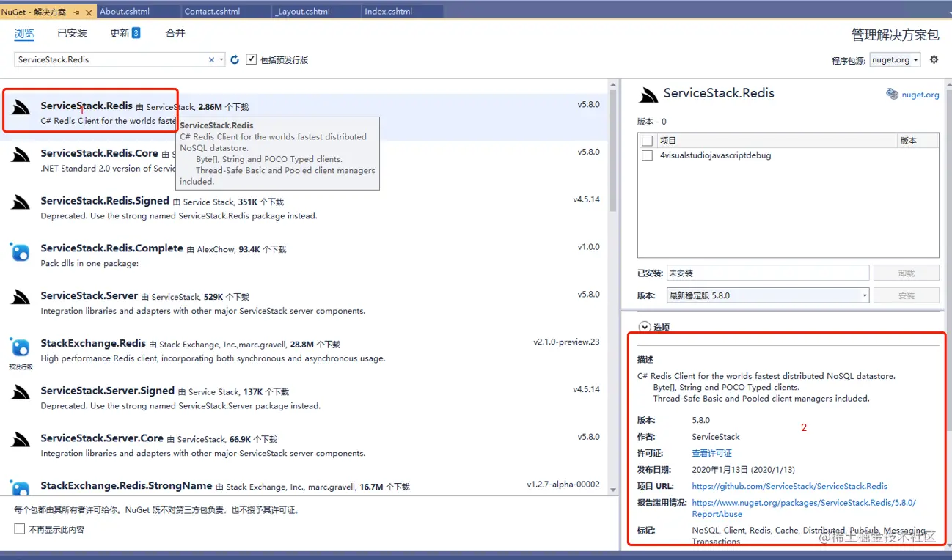The height and width of the screenshot is (560, 952).
Task: Click the ServiceStack.Server.Signed package icon
Action: point(20,393)
